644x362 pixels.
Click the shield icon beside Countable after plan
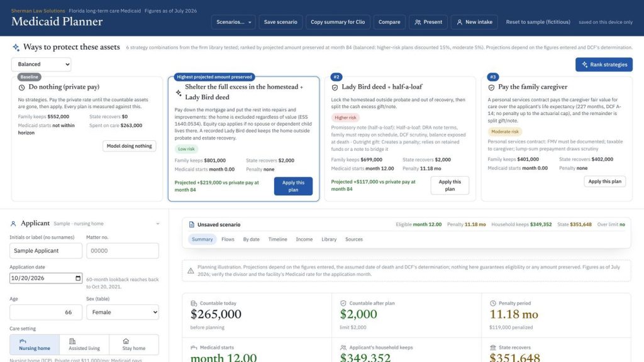pyautogui.click(x=343, y=304)
